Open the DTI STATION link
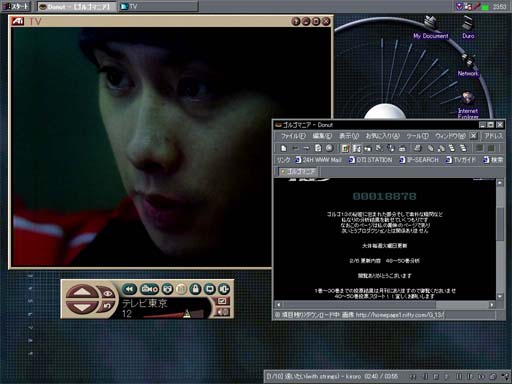 370,160
